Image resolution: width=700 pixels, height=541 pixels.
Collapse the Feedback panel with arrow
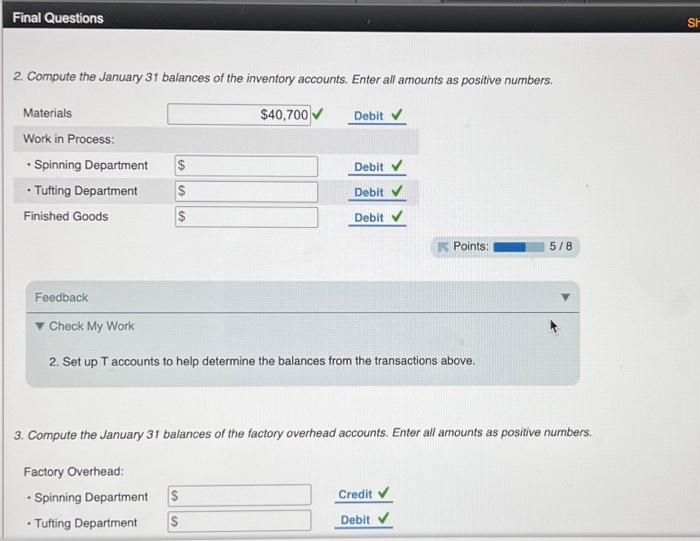(x=565, y=297)
